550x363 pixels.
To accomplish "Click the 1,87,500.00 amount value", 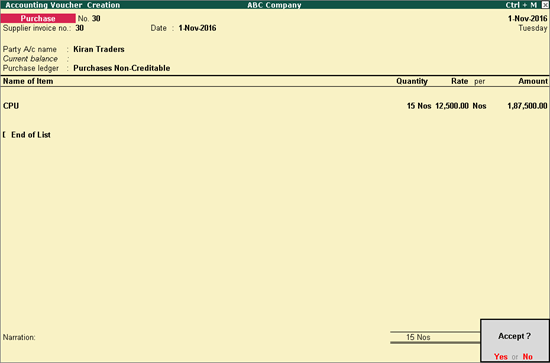I will [x=527, y=106].
